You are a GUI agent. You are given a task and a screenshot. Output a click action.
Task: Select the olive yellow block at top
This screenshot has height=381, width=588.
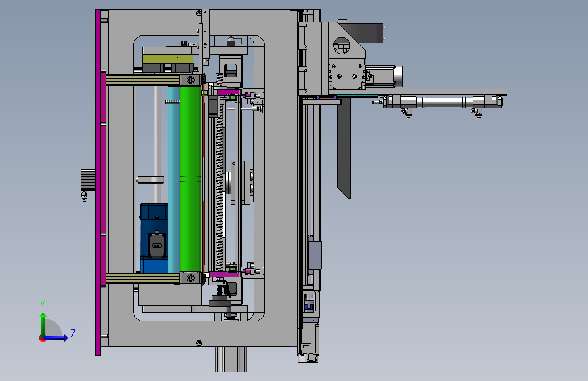(x=168, y=59)
